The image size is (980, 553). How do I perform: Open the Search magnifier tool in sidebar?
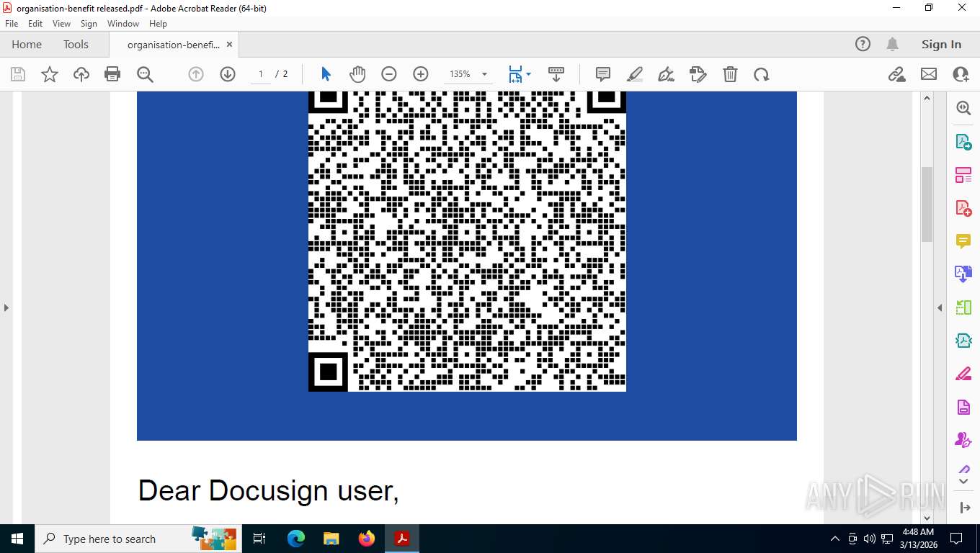click(963, 108)
